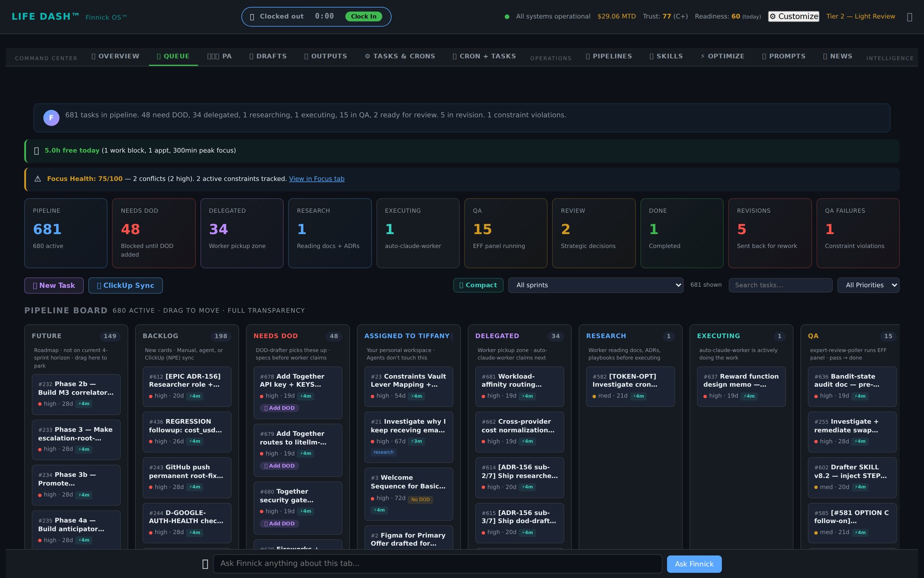
Task: Click the icon at far right of header
Action: (909, 17)
